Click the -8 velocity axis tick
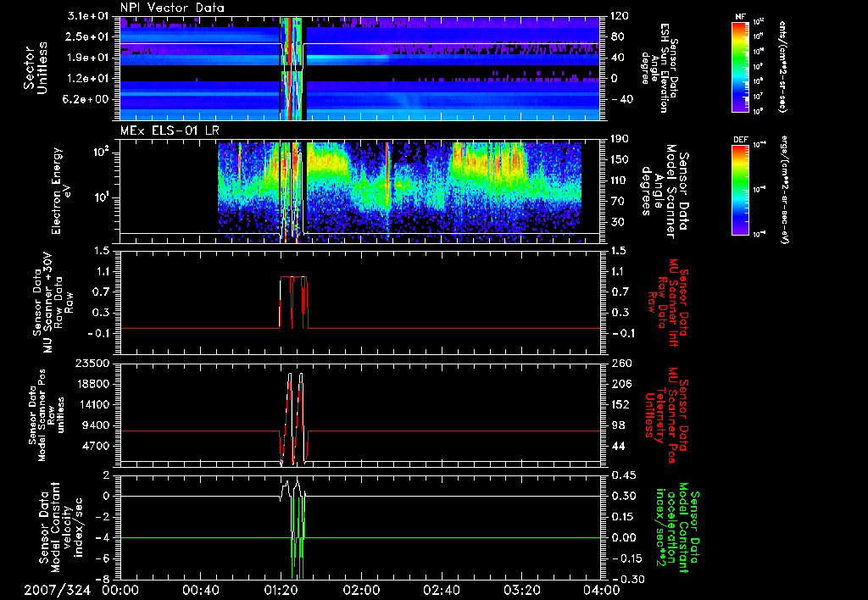Image resolution: width=868 pixels, height=600 pixels. click(x=103, y=579)
